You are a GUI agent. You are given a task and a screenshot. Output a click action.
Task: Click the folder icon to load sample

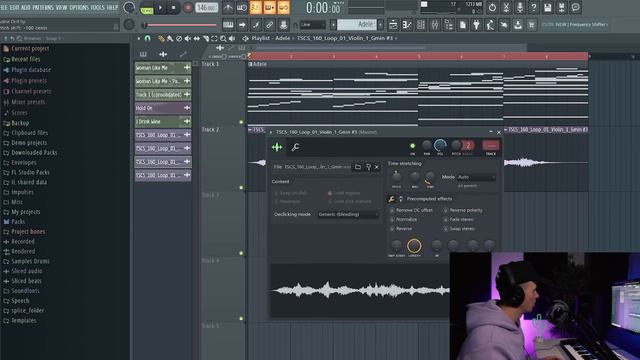pyautogui.click(x=358, y=167)
